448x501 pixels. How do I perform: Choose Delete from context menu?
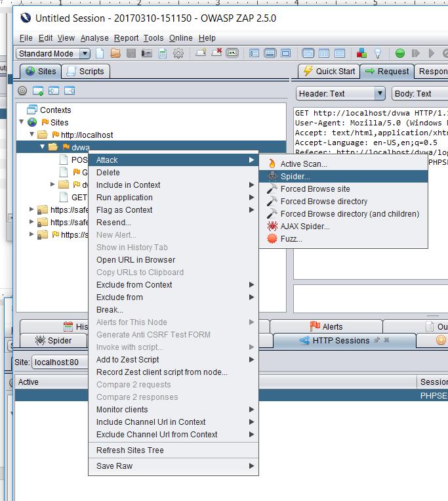coord(173,173)
